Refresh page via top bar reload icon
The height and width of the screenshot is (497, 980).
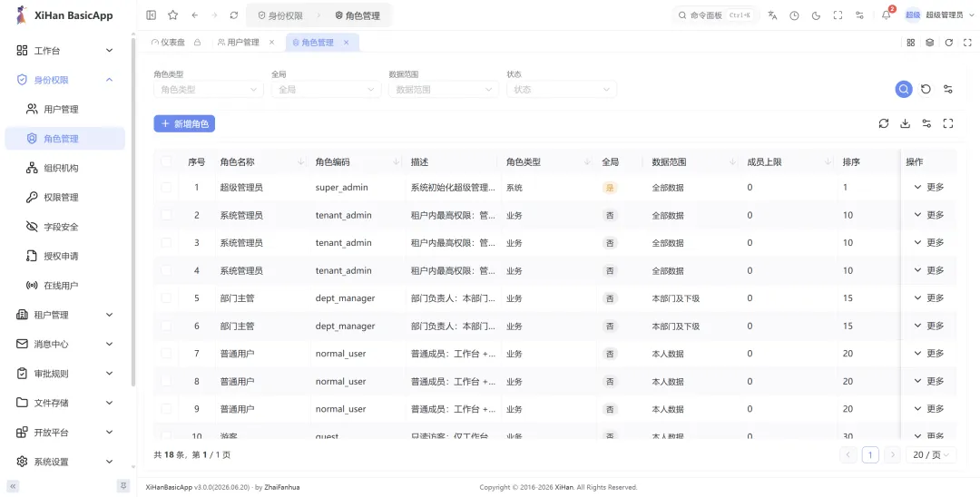pyautogui.click(x=234, y=15)
